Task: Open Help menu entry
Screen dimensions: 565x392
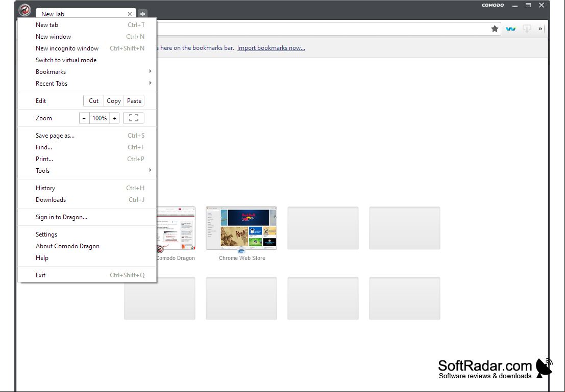Action: [87, 258]
